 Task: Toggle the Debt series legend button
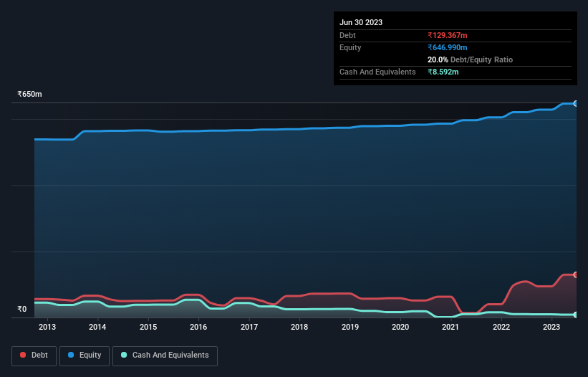34,355
